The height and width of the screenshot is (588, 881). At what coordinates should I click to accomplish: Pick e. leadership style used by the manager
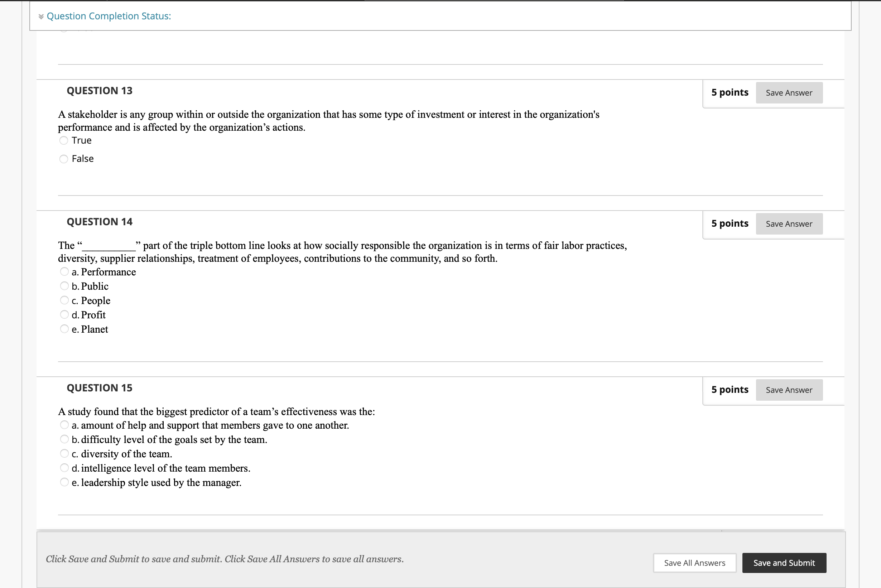[x=64, y=482]
